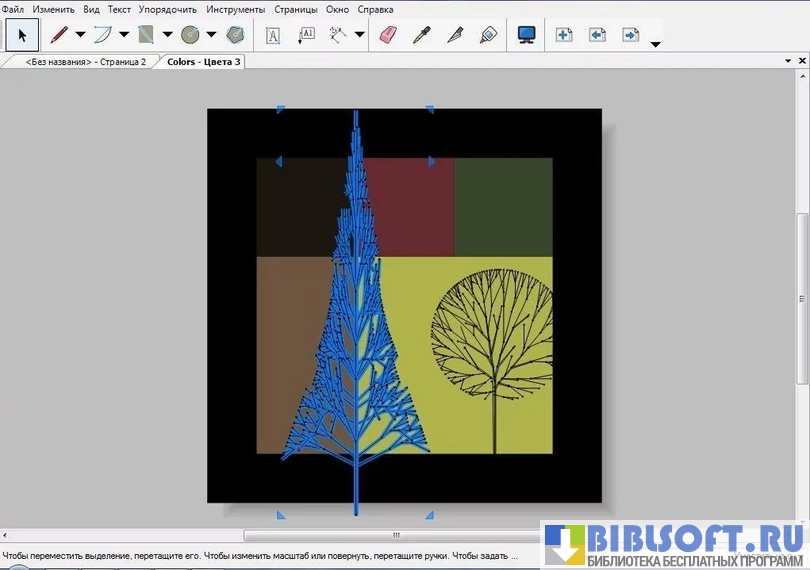810x570 pixels.
Task: Select the red pencil drawing tool
Action: [x=59, y=35]
